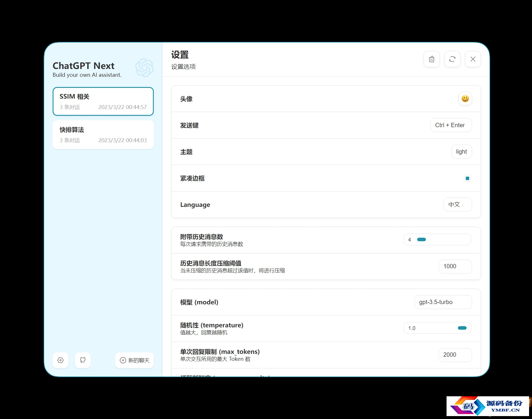This screenshot has height=419, width=532.
Task: Click the 历史消息长度压缩阈值 1000 input
Action: point(455,266)
